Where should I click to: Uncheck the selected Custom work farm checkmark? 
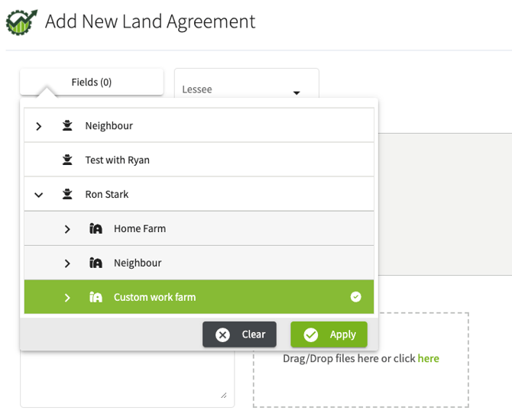coord(355,297)
